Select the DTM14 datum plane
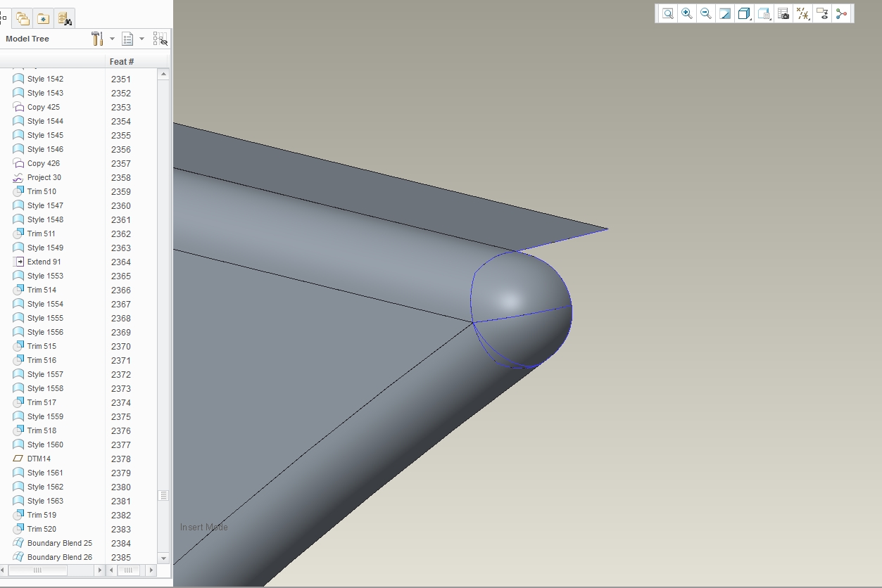The height and width of the screenshot is (588, 882). click(39, 459)
